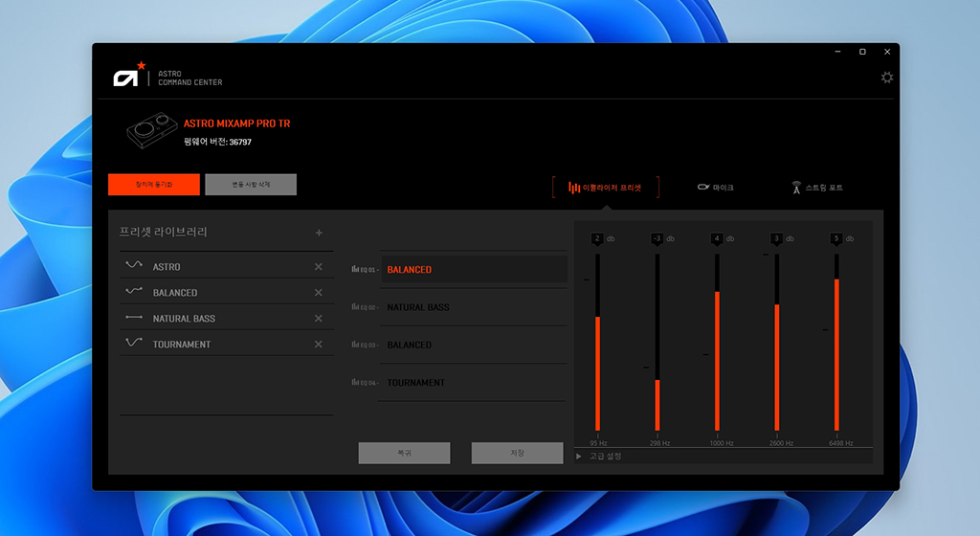This screenshot has height=536, width=980.
Task: Click the microphone tab icon
Action: click(703, 187)
